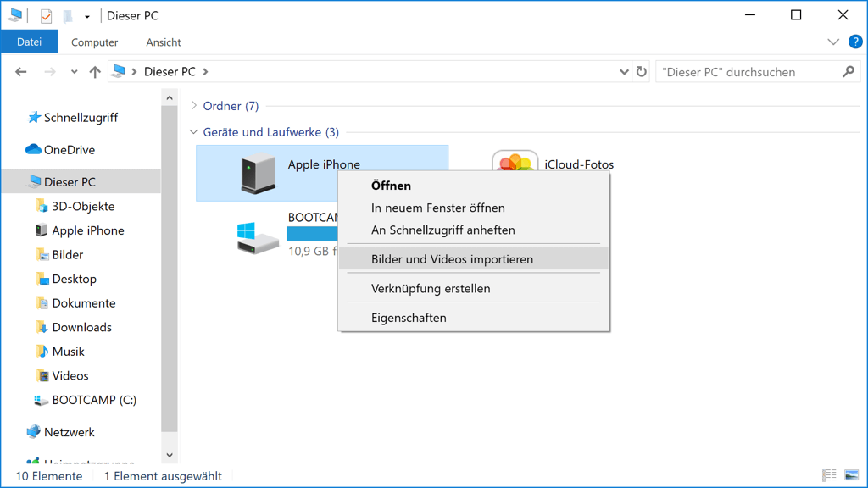Maximize the Dieser PC window
Image resolution: width=868 pixels, height=488 pixels.
pyautogui.click(x=796, y=15)
